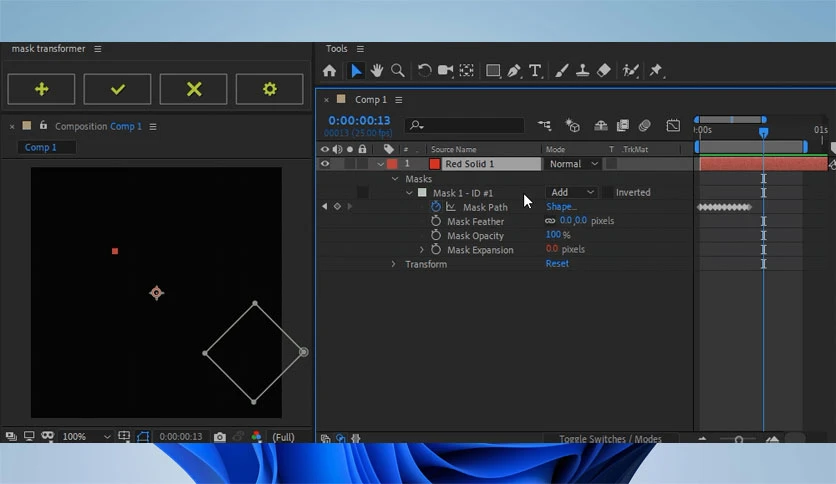Toggle the Mask Feather stopwatch
The image size is (836, 484).
(x=436, y=221)
